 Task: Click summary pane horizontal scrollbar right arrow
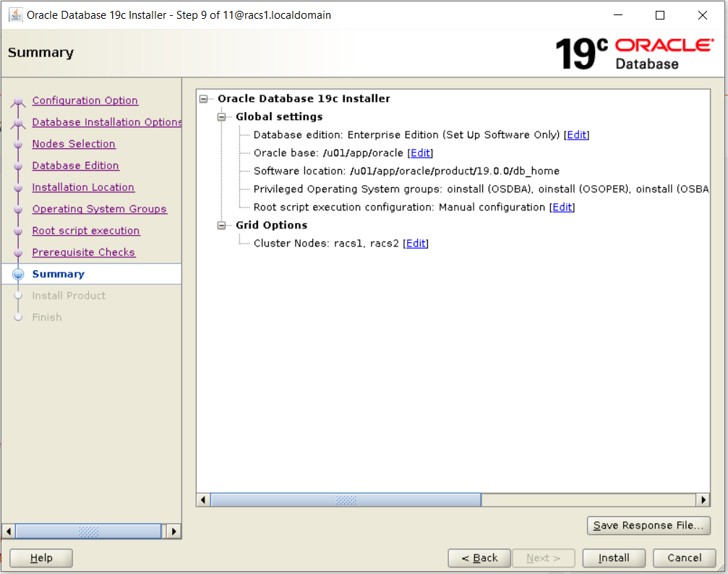pyautogui.click(x=703, y=500)
